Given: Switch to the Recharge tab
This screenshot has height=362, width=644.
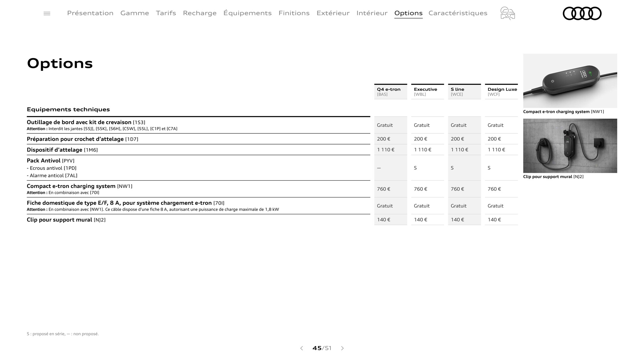Looking at the screenshot, I should (x=200, y=13).
